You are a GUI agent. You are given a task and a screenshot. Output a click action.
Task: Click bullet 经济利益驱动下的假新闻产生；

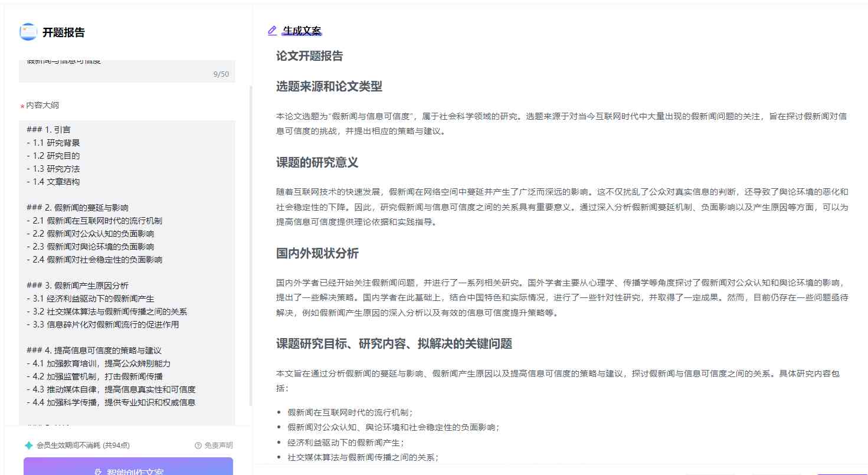click(346, 442)
